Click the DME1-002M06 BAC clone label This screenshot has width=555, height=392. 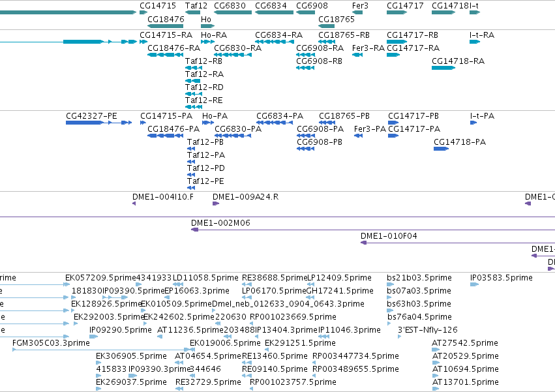coord(220,223)
